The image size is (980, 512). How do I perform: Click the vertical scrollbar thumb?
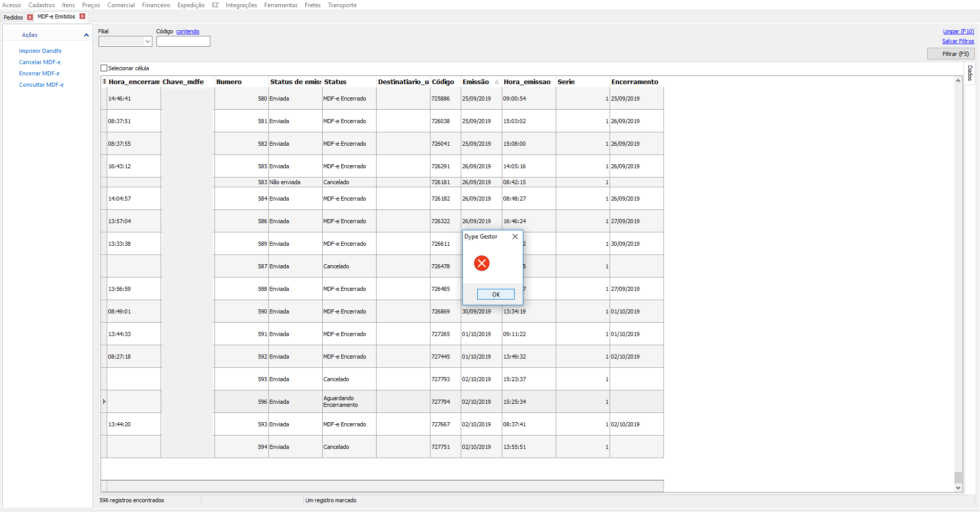[958, 478]
